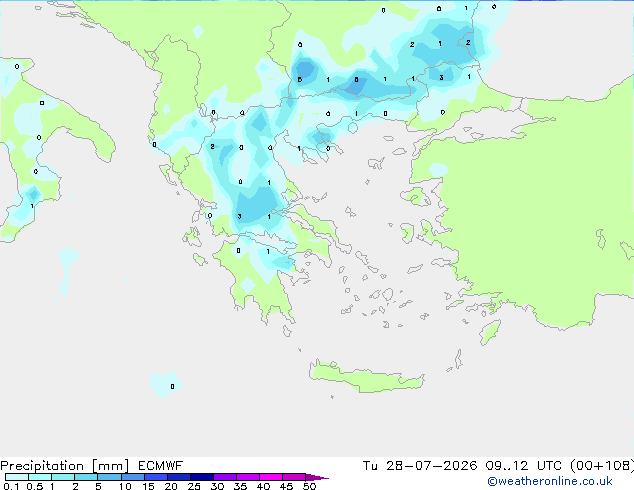Click the legend scale label "20"
Screen dimensions: 634x490
tap(171, 486)
